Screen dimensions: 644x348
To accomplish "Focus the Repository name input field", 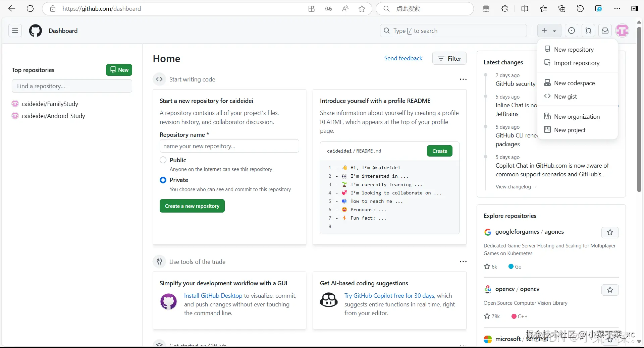I will pos(229,146).
